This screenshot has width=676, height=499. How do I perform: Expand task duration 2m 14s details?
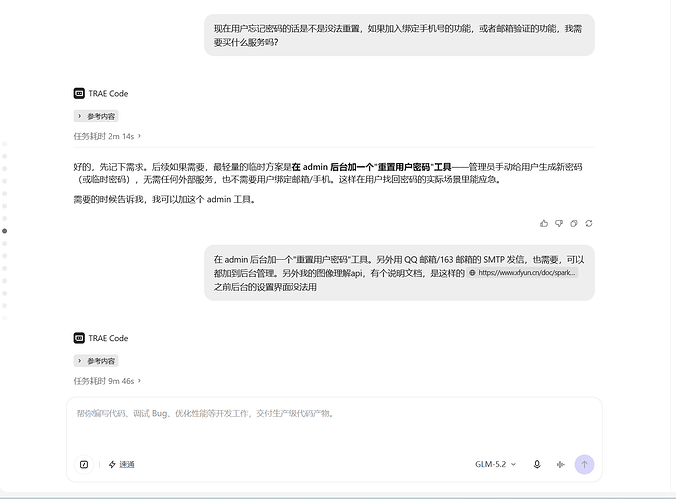[x=107, y=136]
